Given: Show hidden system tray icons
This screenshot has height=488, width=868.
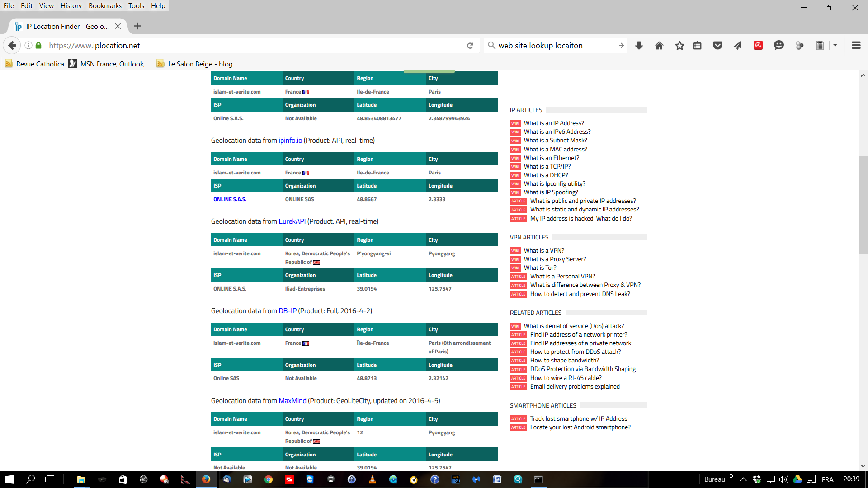Looking at the screenshot, I should tap(743, 479).
